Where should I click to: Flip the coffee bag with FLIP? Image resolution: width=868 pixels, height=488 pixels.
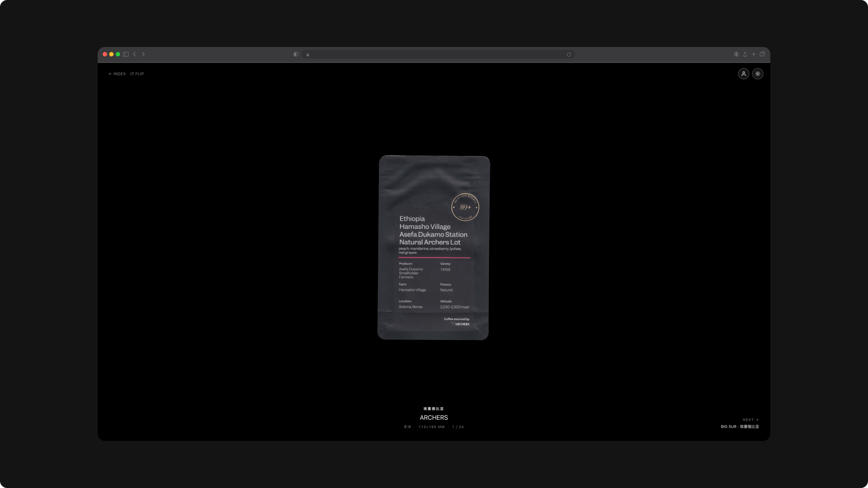[137, 74]
